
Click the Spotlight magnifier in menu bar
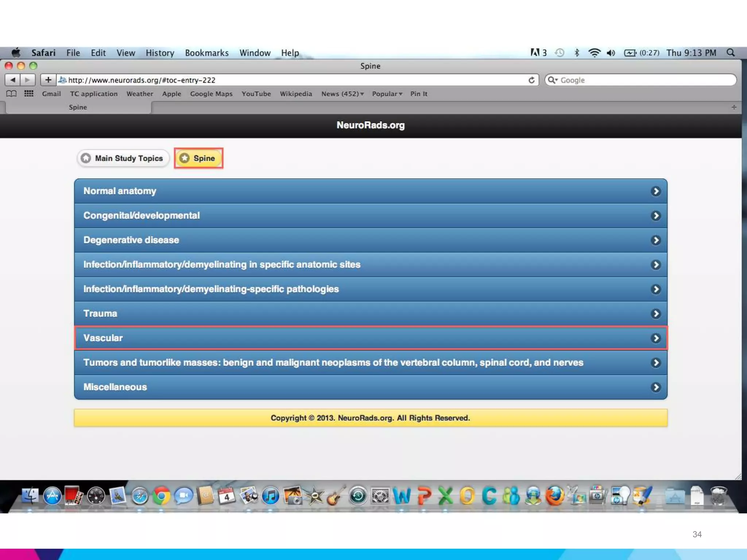click(731, 53)
